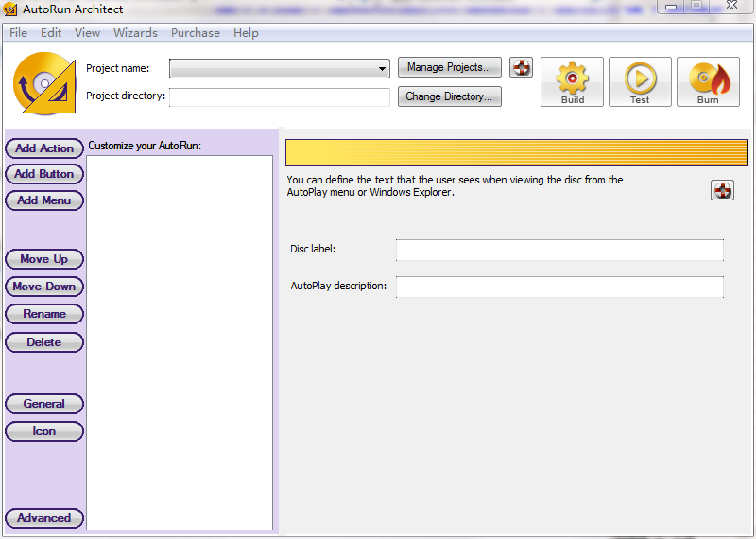Click the Move Down button

click(x=44, y=287)
